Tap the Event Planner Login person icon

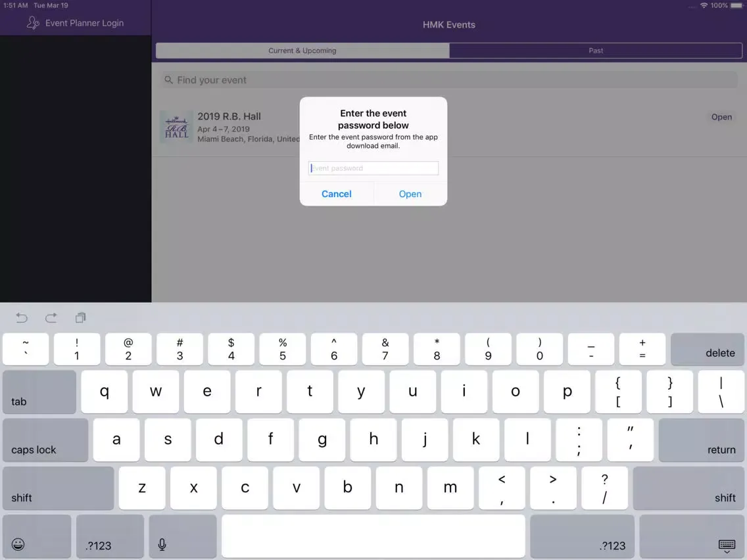[33, 23]
